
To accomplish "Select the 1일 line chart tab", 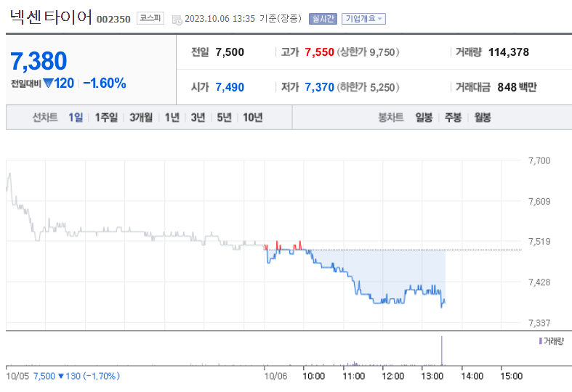I will click(x=76, y=118).
